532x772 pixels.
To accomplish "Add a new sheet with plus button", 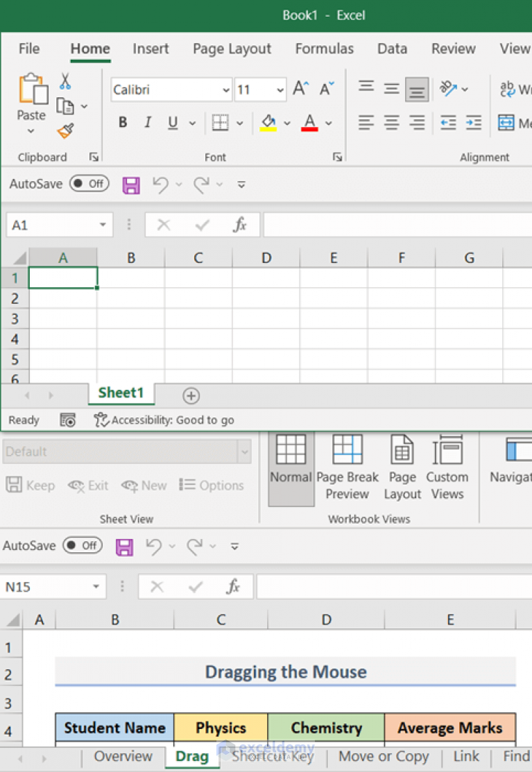I will point(191,395).
